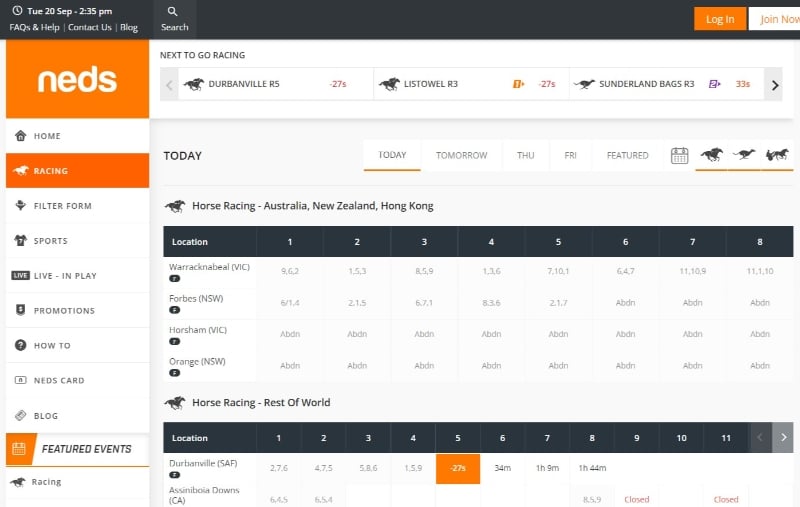800x507 pixels.
Task: Open Sunderland Bags R3 next-to-go race
Action: coord(666,84)
